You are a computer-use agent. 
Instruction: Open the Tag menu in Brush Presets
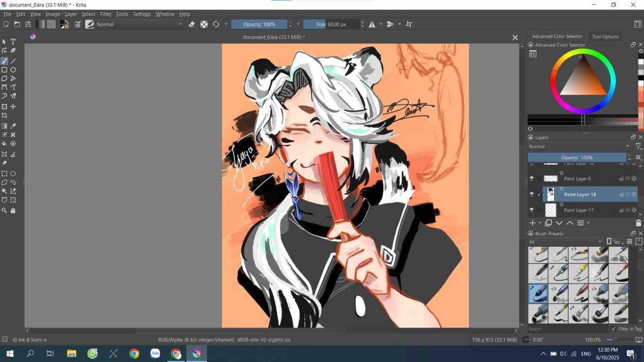(616, 242)
